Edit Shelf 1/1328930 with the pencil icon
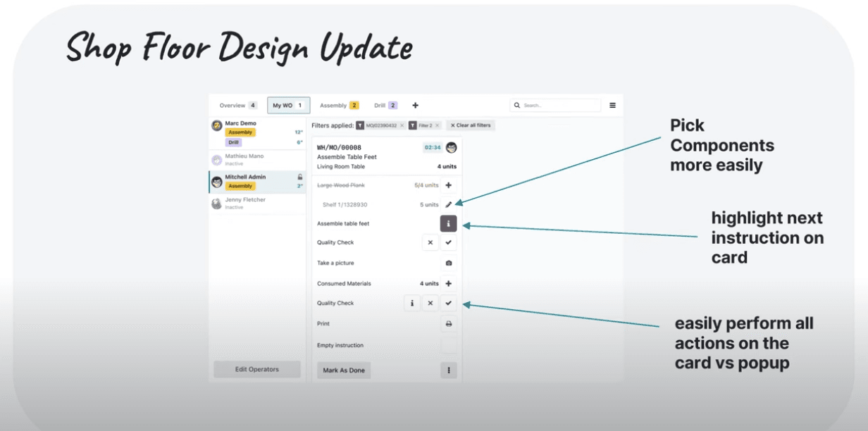Image resolution: width=868 pixels, height=431 pixels. (449, 205)
